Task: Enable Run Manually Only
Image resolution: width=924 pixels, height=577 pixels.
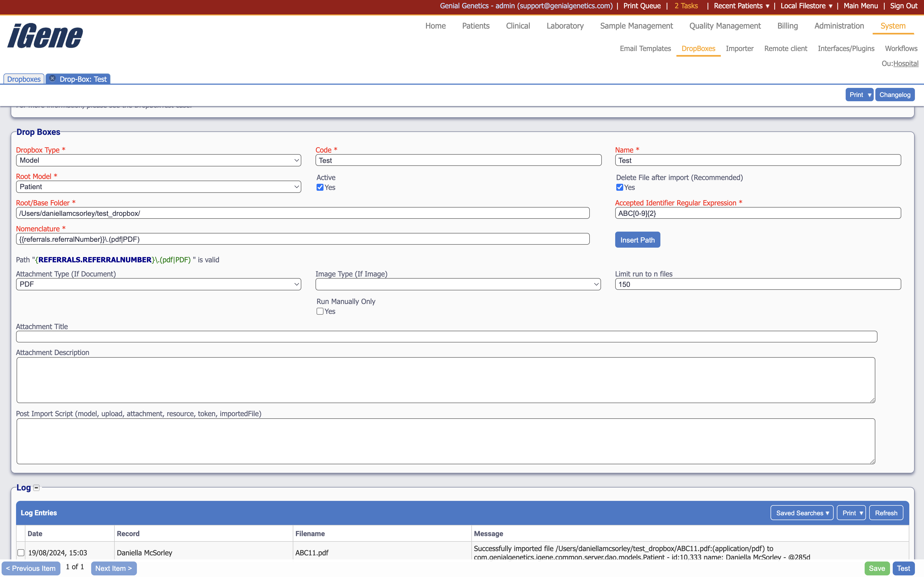Action: pos(319,311)
